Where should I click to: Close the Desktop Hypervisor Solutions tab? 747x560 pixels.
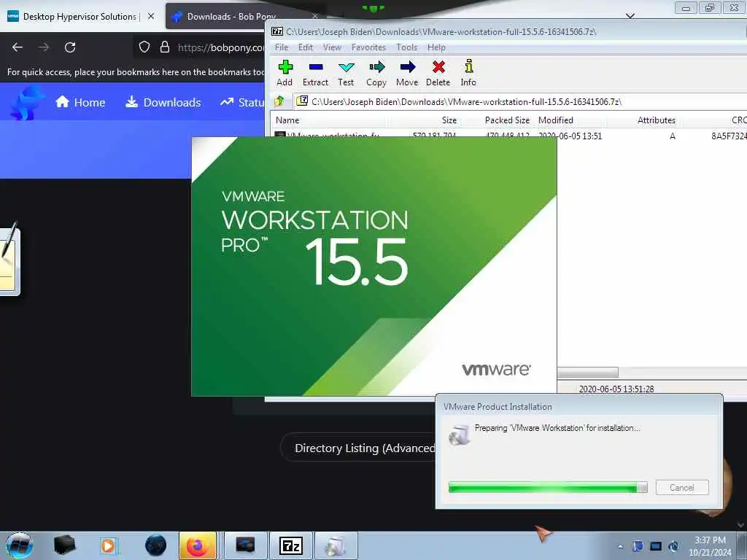coord(151,16)
